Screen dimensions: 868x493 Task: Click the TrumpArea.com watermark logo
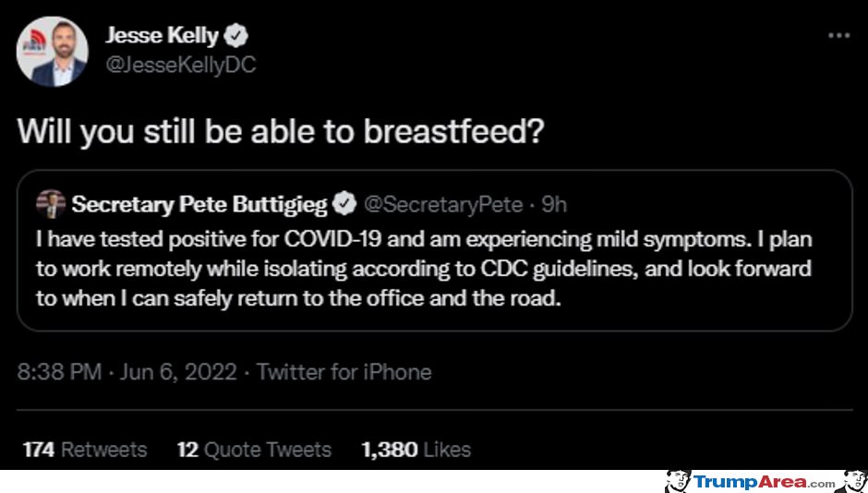point(764,482)
